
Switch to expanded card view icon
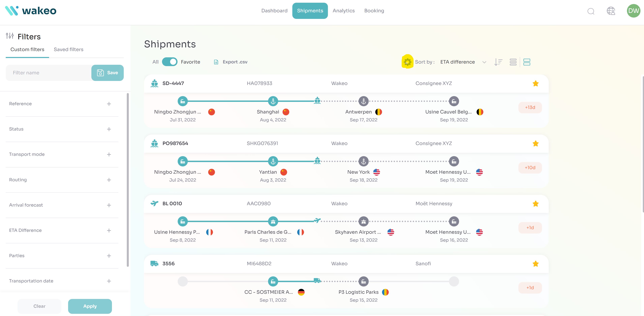click(x=526, y=62)
